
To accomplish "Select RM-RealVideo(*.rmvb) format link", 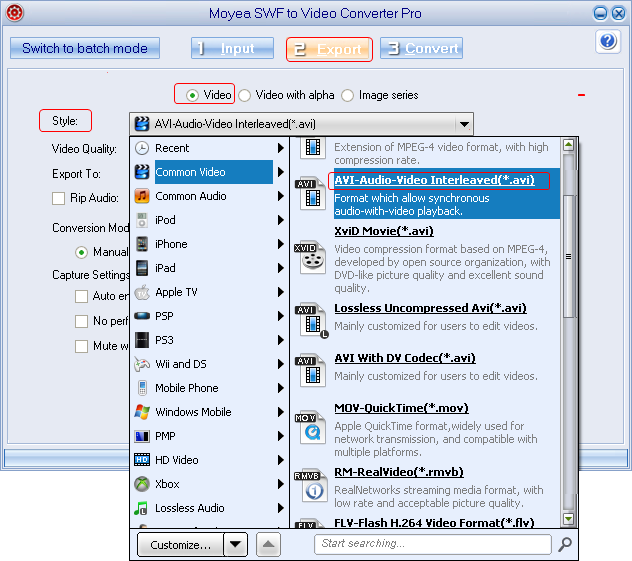I will pos(399,472).
